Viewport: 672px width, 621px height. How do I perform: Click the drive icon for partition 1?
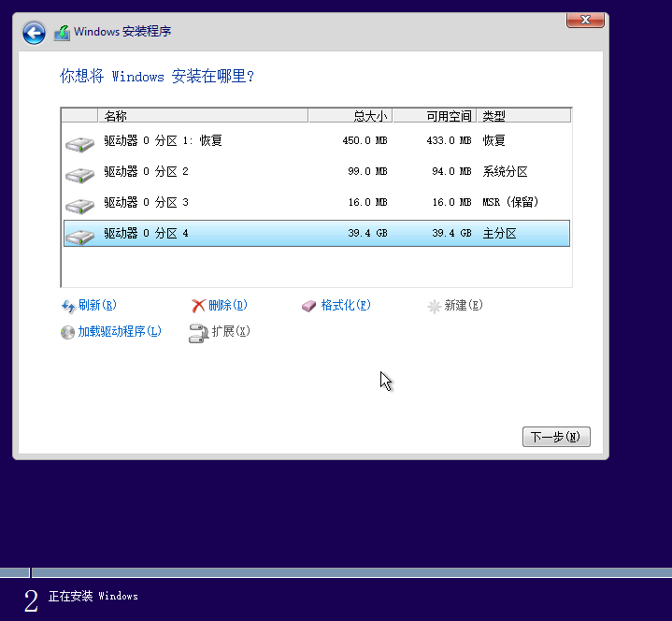79,144
